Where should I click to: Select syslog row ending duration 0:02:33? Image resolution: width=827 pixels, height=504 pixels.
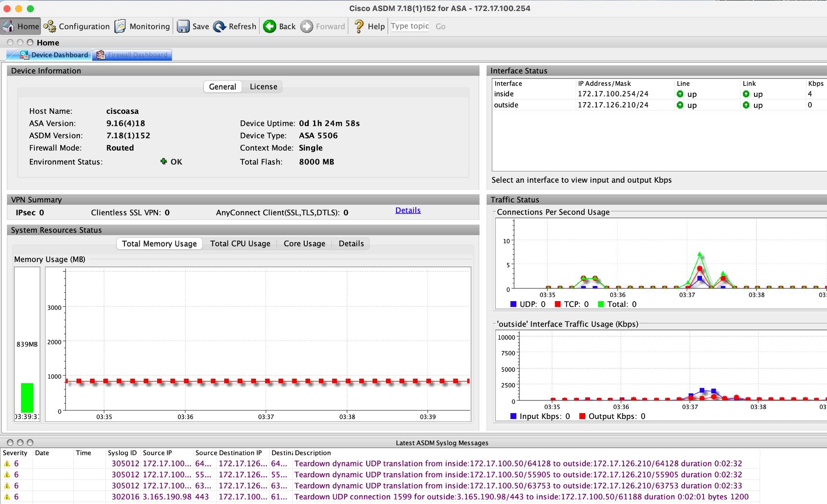click(x=380, y=486)
